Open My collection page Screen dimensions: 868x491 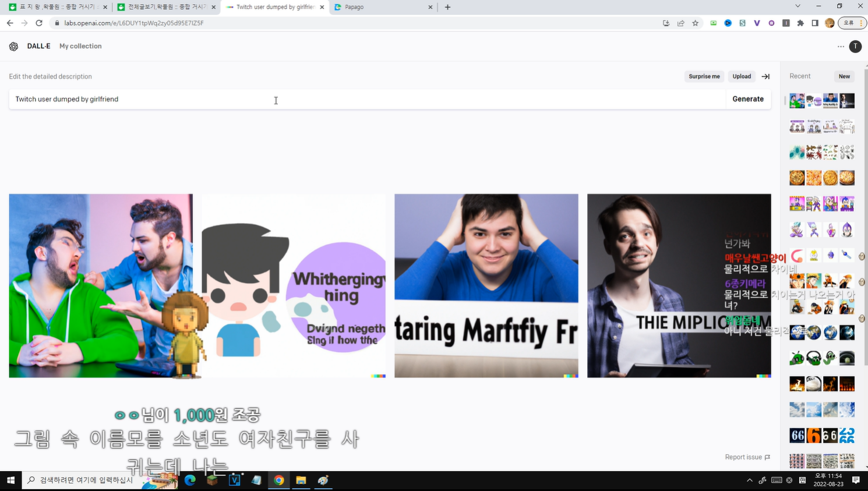80,47
